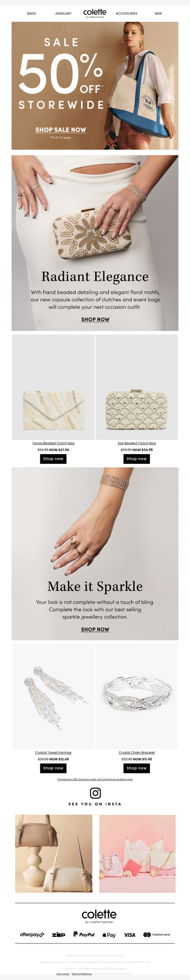Image resolution: width=190 pixels, height=980 pixels.
Task: Click the Mastercard logo
Action: click(x=156, y=935)
